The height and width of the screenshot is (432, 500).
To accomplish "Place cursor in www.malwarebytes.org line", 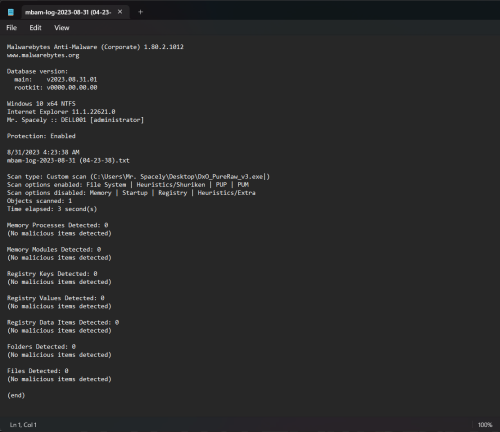I will (43, 55).
